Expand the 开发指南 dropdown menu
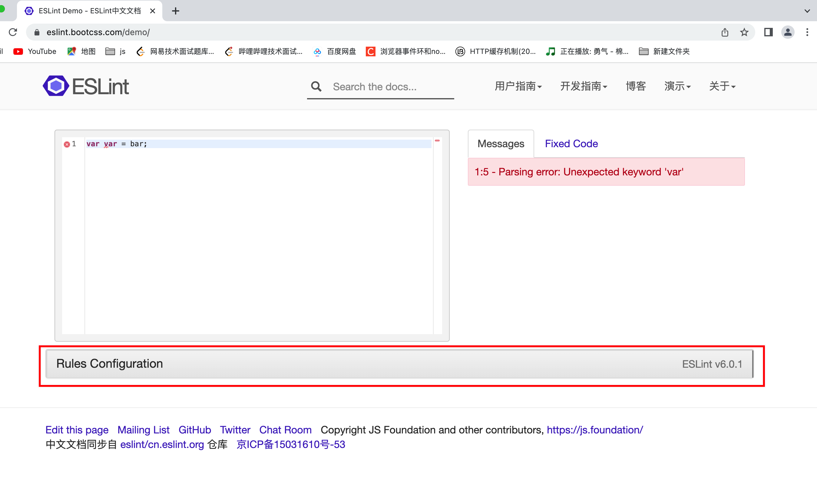Image resolution: width=817 pixels, height=504 pixels. pos(584,86)
